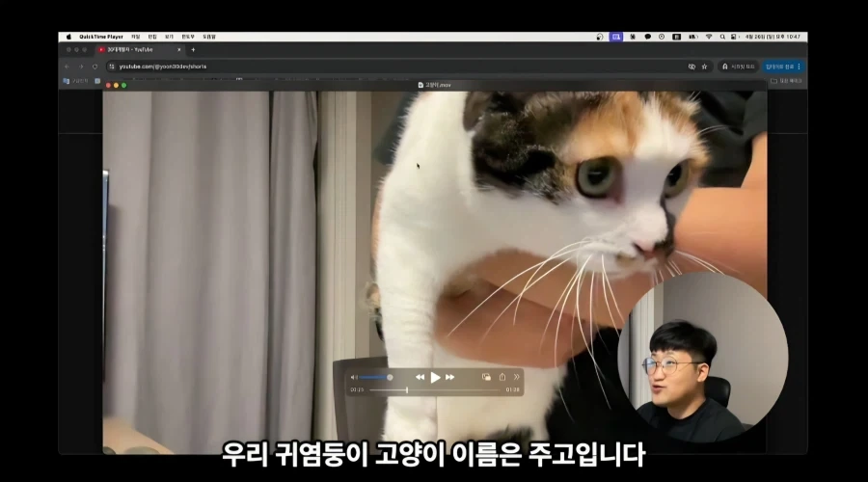
Task: Close the QuickTime 고양이.mov window
Action: pyautogui.click(x=108, y=85)
